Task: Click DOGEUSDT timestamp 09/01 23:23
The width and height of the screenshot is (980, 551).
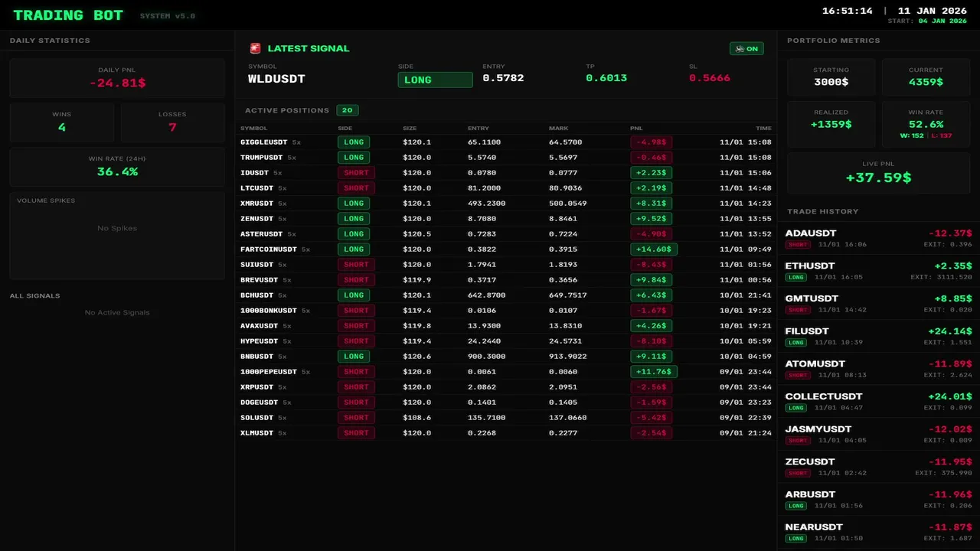Action: tap(746, 403)
